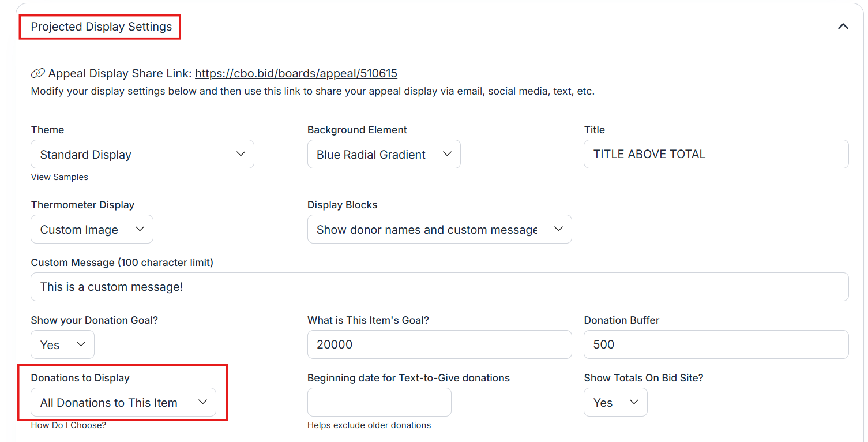Image resolution: width=868 pixels, height=442 pixels.
Task: Open the cbo.bid appeal share URL
Action: [x=296, y=73]
